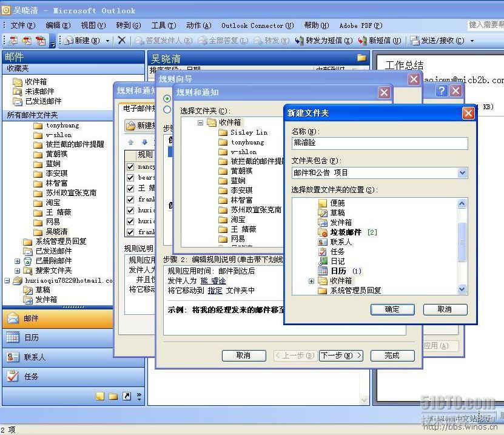Open dropdown arrow next to 发送/接收
The width and height of the screenshot is (504, 435).
click(472, 41)
